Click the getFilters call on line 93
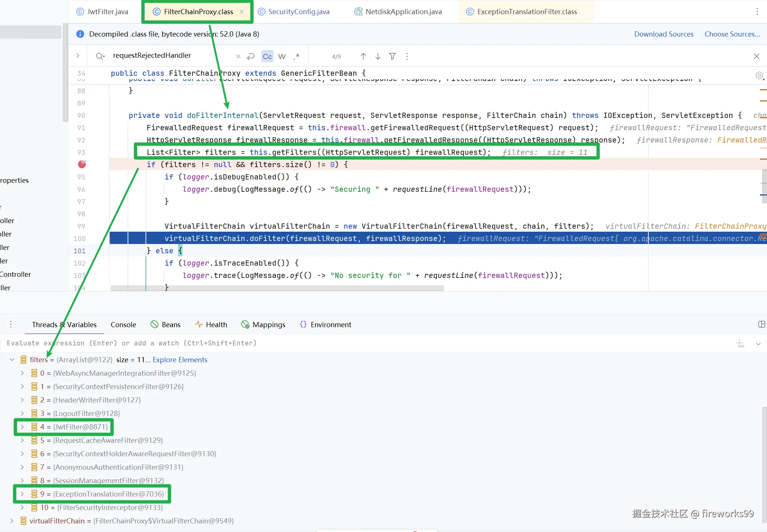Screen dimensions: 767x532 coord(294,152)
